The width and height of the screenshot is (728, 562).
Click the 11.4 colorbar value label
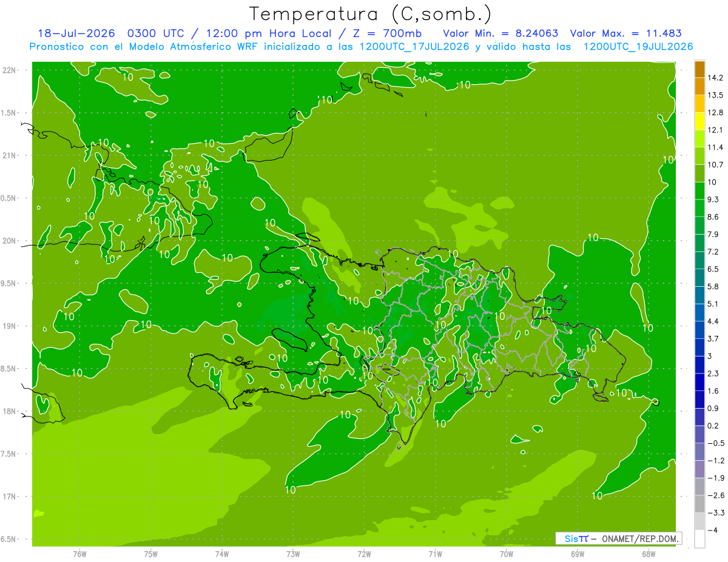(715, 147)
